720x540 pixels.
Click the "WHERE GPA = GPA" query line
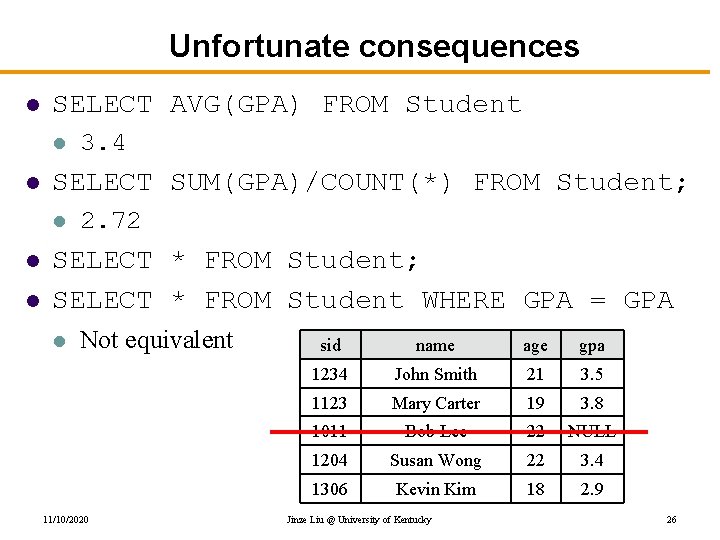tap(363, 300)
